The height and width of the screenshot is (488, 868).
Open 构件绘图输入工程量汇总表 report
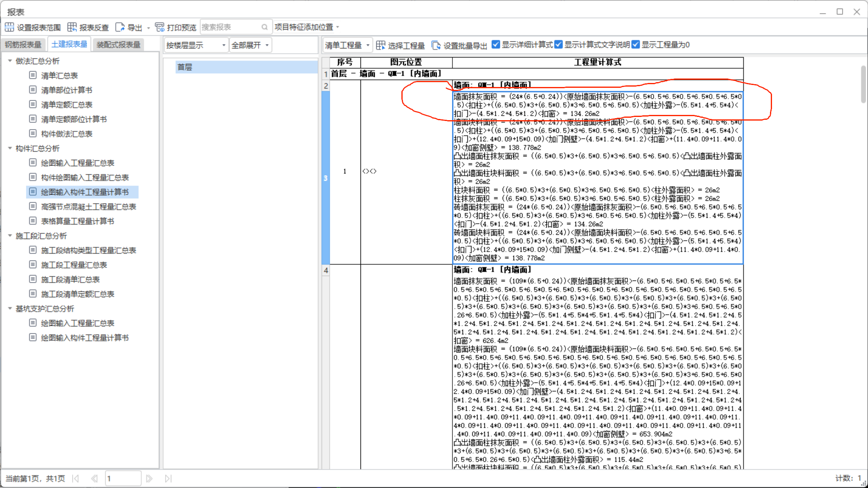click(85, 177)
